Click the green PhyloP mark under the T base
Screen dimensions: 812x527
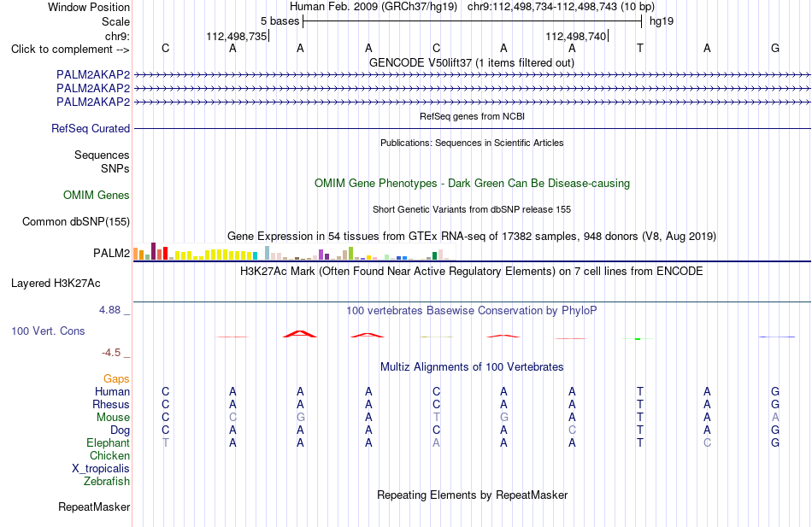(638, 338)
